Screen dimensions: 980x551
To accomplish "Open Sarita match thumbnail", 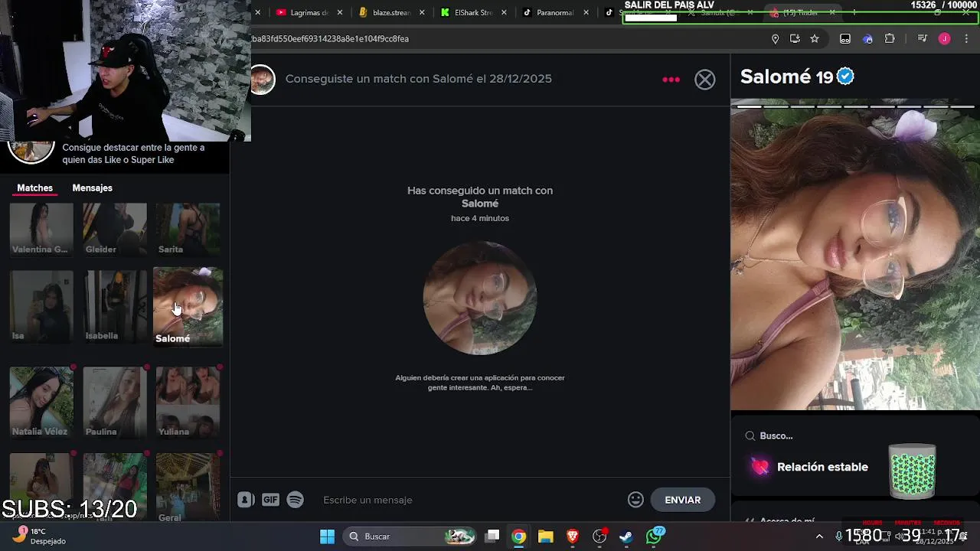I will (x=188, y=229).
